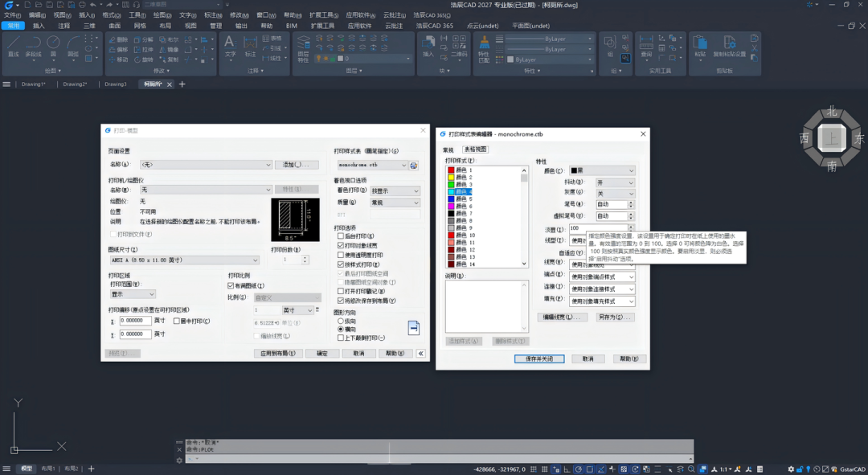Open printer 名称 dropdown showing 无
Viewport: 868px width, 475px height.
click(x=206, y=190)
